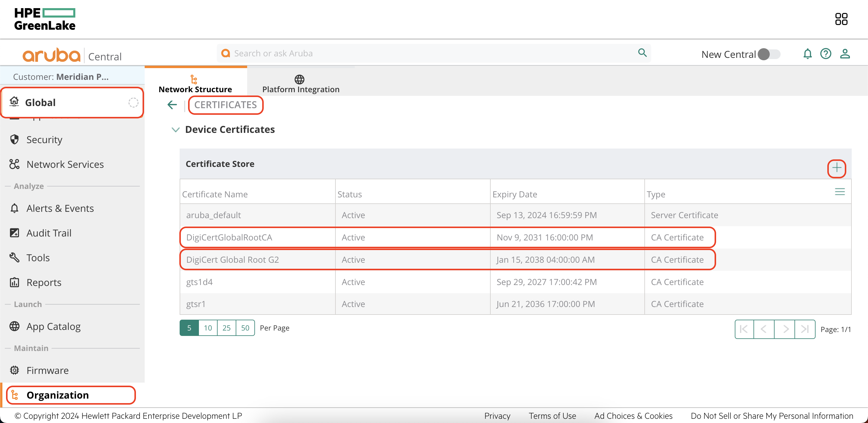
Task: Click the aruba_default certificate row name
Action: [213, 215]
